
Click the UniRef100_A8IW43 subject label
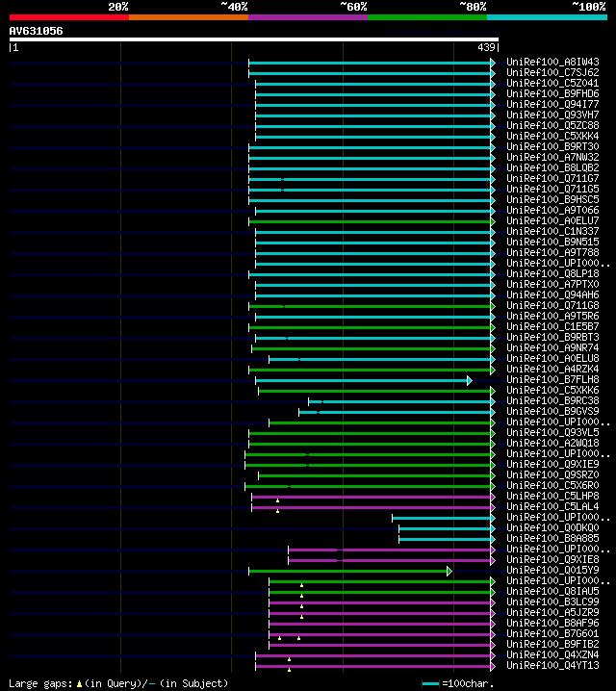pyautogui.click(x=552, y=63)
